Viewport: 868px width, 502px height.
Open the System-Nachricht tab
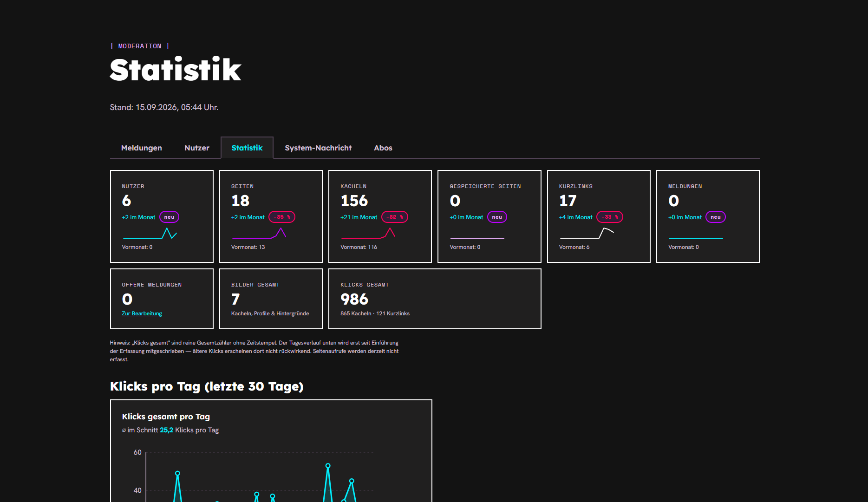pos(318,148)
